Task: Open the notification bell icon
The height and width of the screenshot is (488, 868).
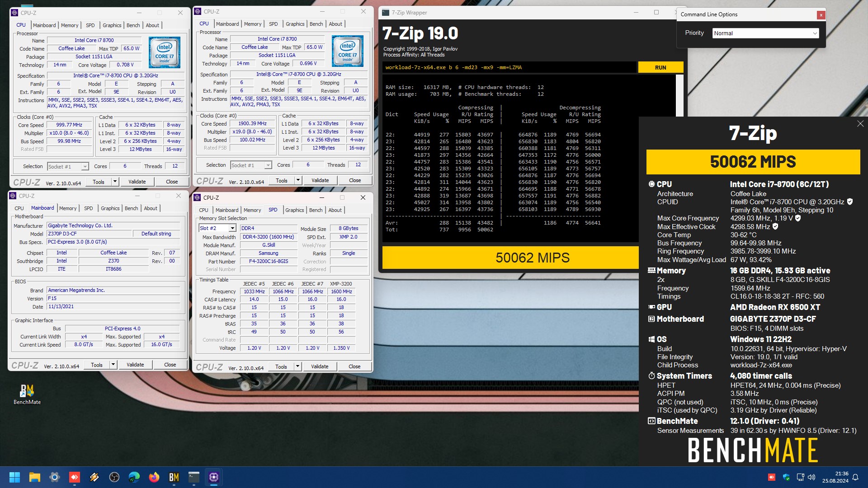Action: (x=855, y=477)
